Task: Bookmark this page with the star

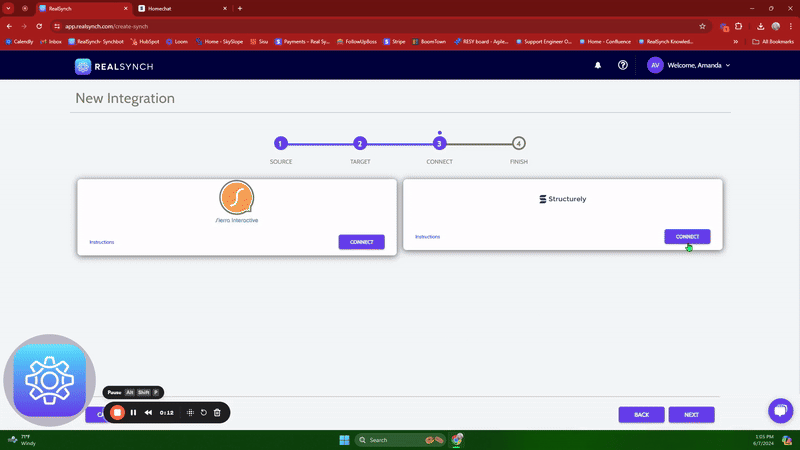Action: pyautogui.click(x=702, y=26)
